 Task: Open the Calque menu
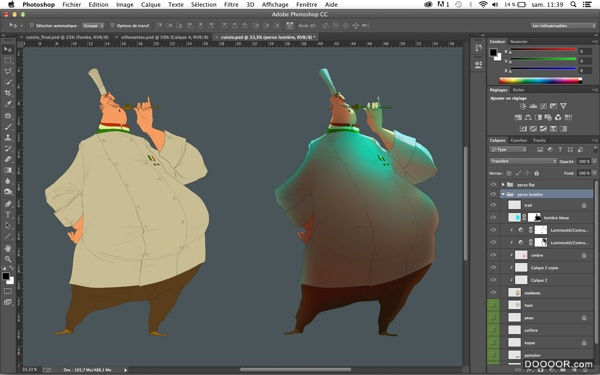coord(151,5)
